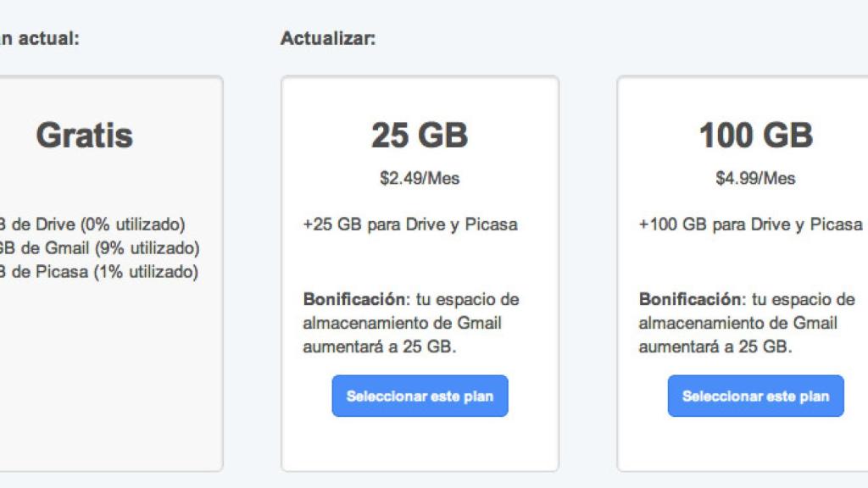Click the Drive usage percentage line

pos(93,225)
